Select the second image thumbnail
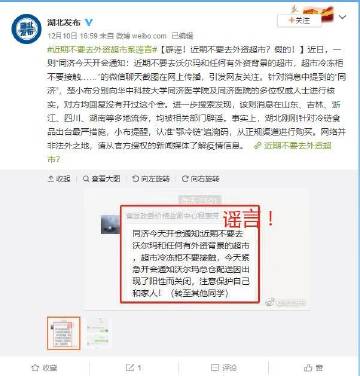Image resolution: width=360 pixels, height=376 pixels. pos(99,333)
